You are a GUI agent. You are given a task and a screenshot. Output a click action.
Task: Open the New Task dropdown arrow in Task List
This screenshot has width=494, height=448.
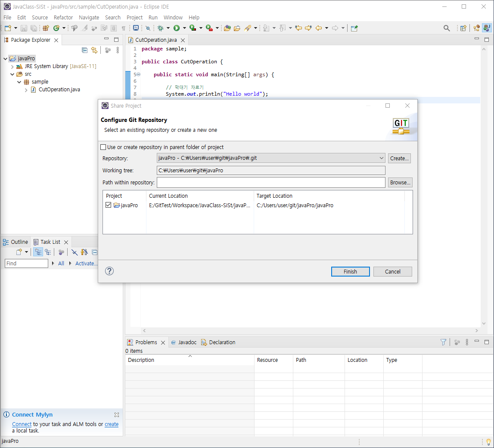coord(26,252)
